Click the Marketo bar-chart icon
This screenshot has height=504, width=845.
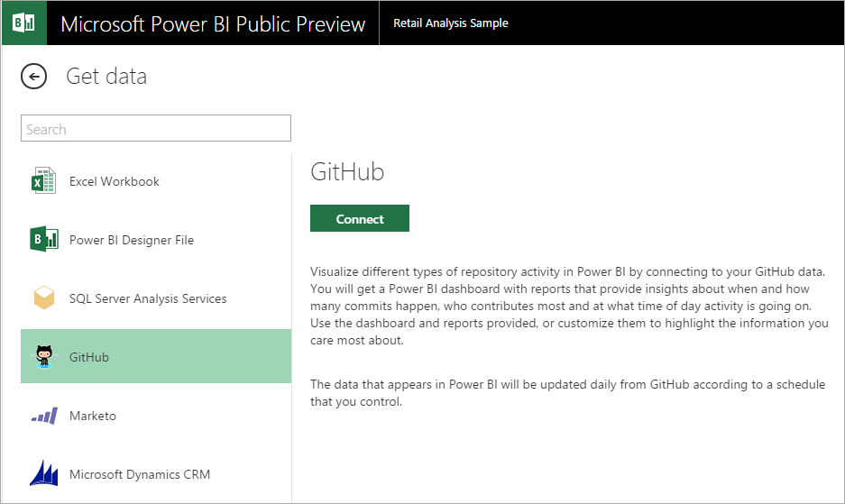click(x=44, y=416)
